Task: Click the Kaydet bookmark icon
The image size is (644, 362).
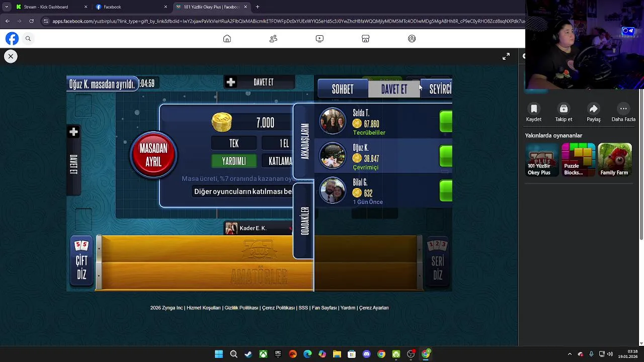Action: pyautogui.click(x=534, y=109)
